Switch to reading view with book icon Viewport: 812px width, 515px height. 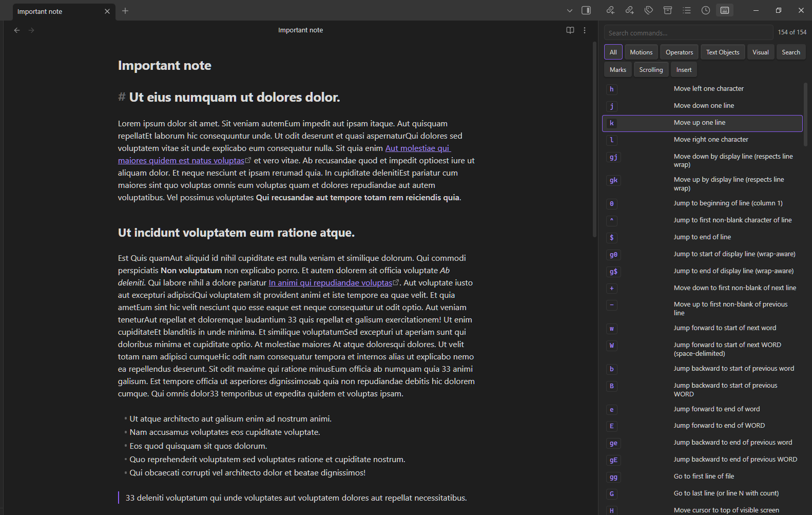[570, 30]
